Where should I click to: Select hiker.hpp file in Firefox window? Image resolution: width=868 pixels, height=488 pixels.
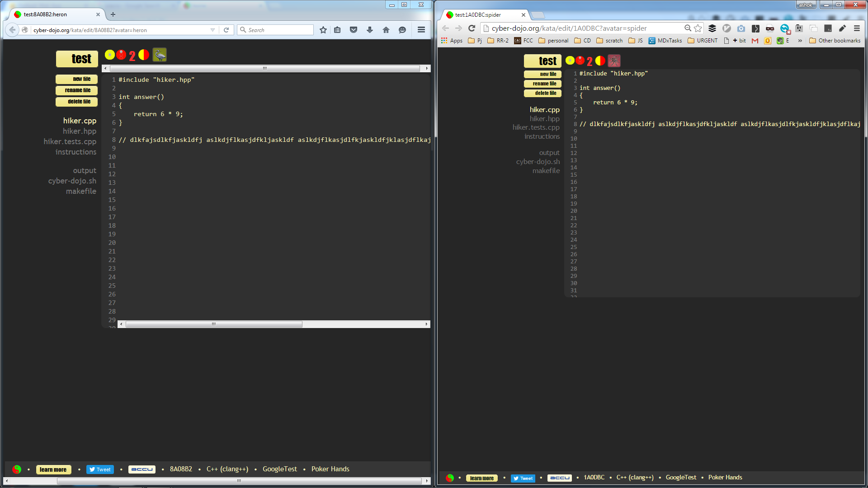click(80, 131)
